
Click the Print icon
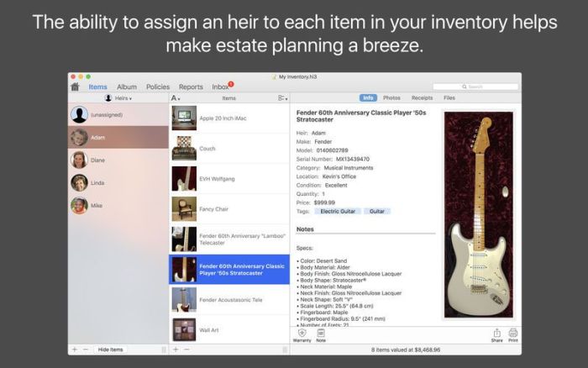coord(513,335)
